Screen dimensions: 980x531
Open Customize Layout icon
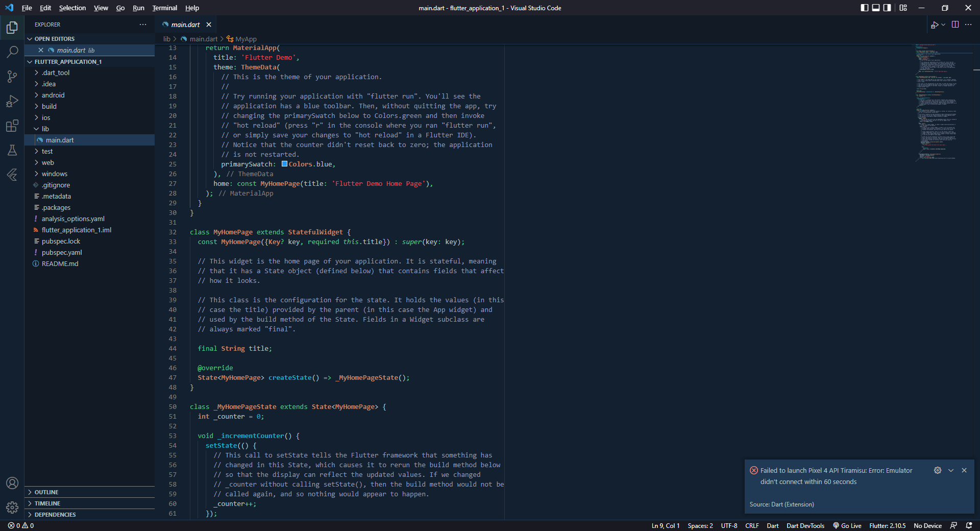pyautogui.click(x=903, y=8)
